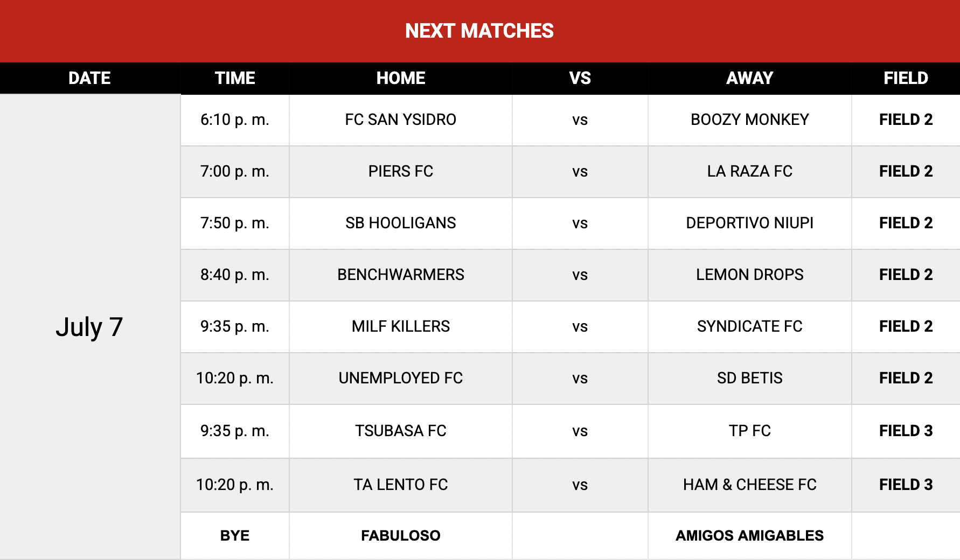Click the DEPORTIVO NIUPI team cell
960x560 pixels.
point(749,223)
